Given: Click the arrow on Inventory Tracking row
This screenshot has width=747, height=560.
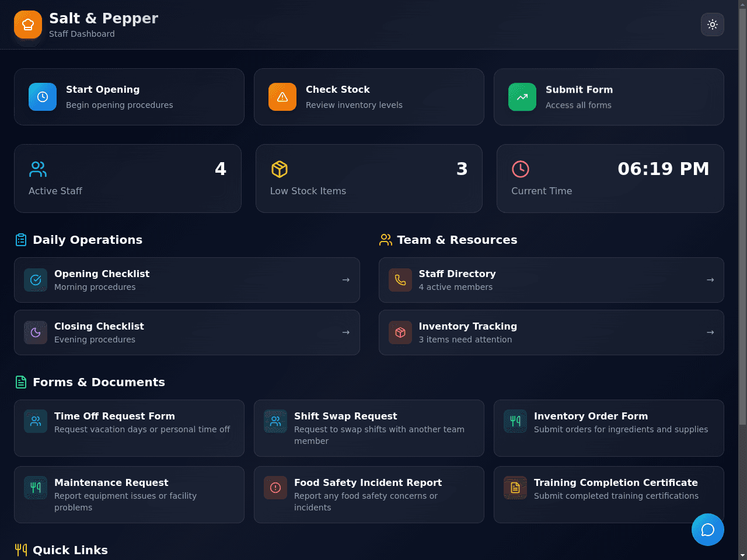Looking at the screenshot, I should tap(710, 332).
